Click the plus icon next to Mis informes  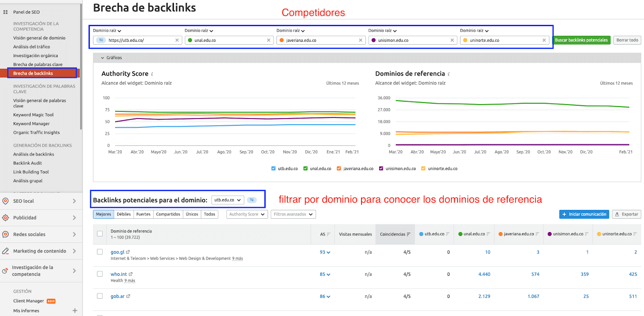[x=74, y=310]
